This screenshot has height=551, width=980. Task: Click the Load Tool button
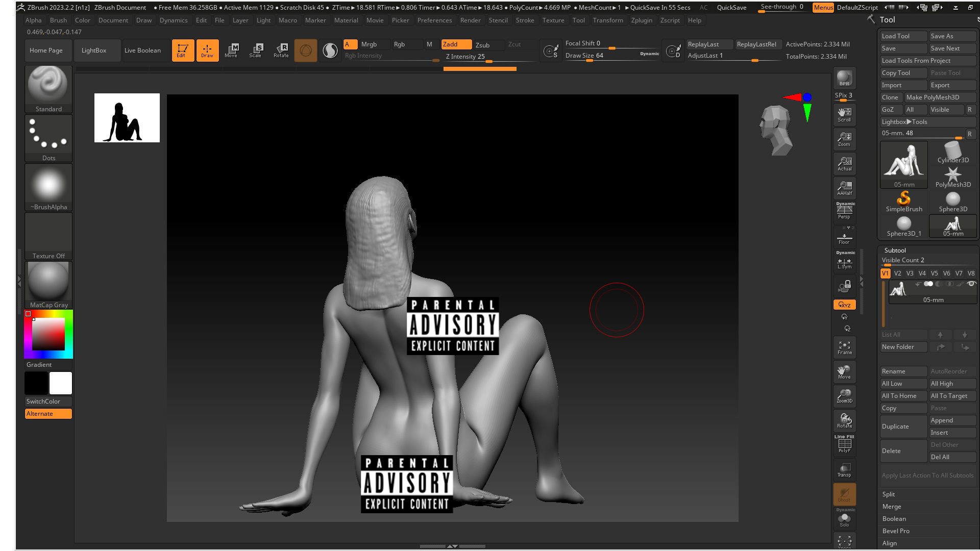903,36
